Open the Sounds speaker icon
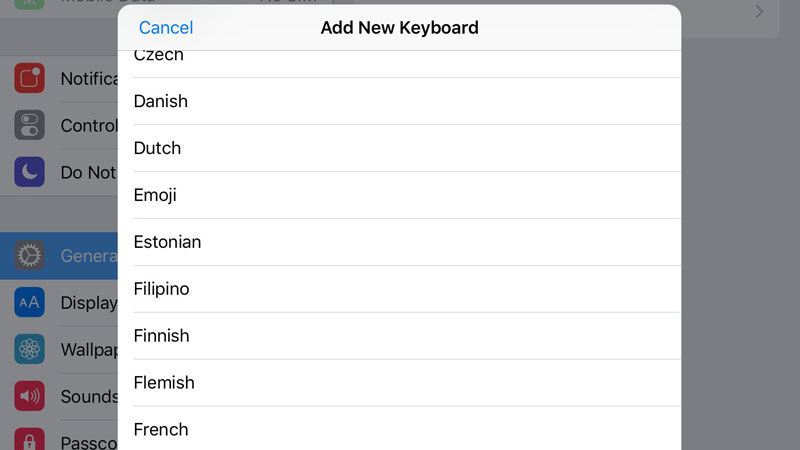The image size is (800, 450). (x=30, y=396)
